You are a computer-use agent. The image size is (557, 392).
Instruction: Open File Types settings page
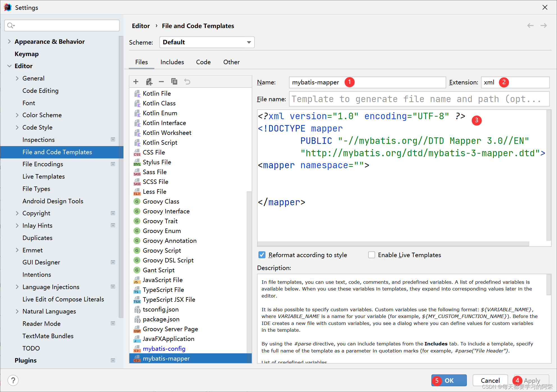[x=36, y=189]
